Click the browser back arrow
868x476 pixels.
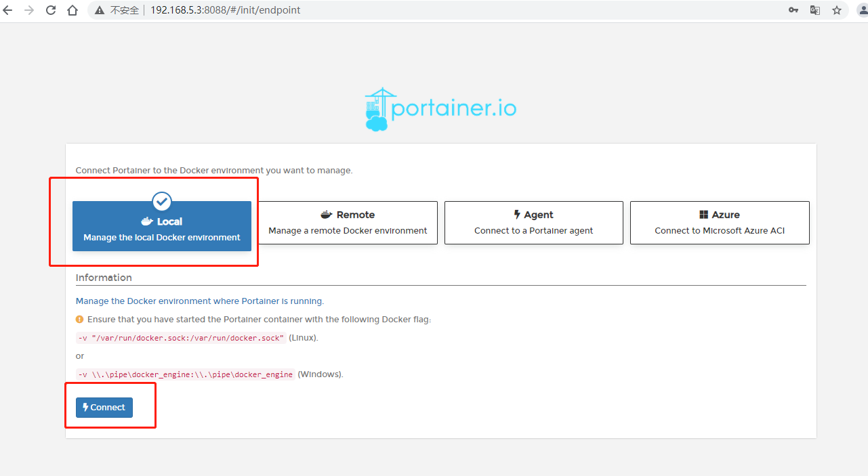pyautogui.click(x=8, y=10)
